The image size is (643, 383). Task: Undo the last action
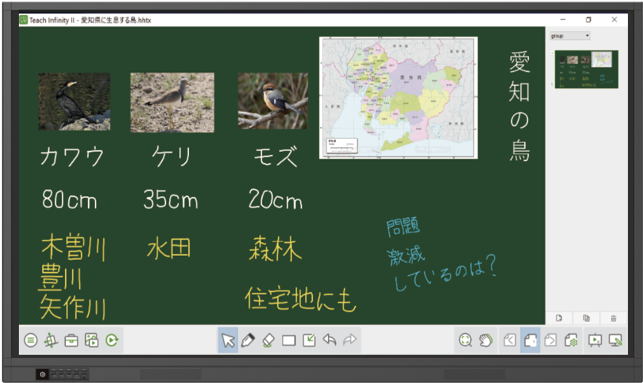[329, 340]
